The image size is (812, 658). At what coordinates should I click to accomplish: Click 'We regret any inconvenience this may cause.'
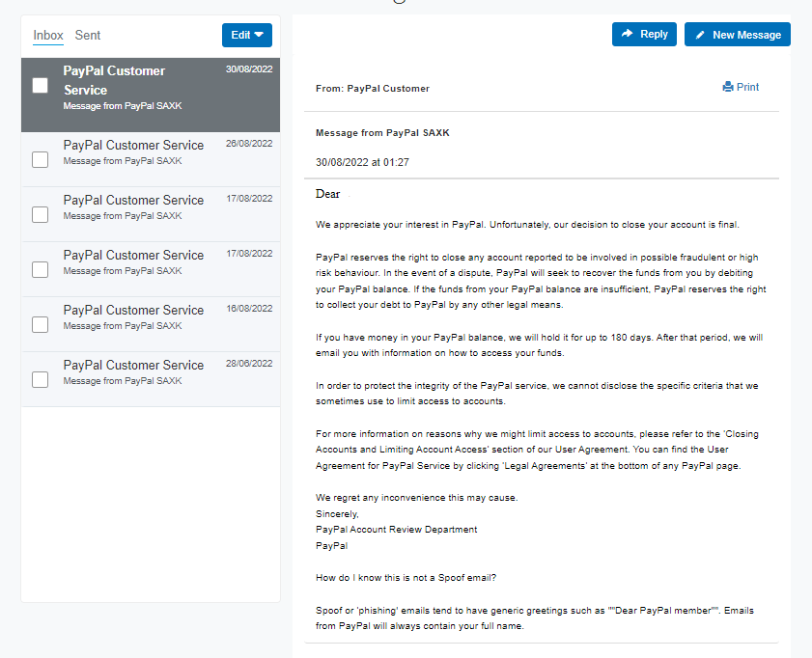417,498
